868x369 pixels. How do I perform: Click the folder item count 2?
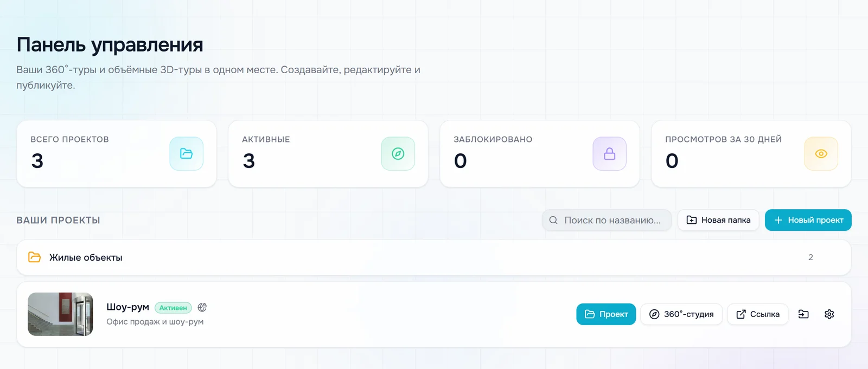pos(810,257)
